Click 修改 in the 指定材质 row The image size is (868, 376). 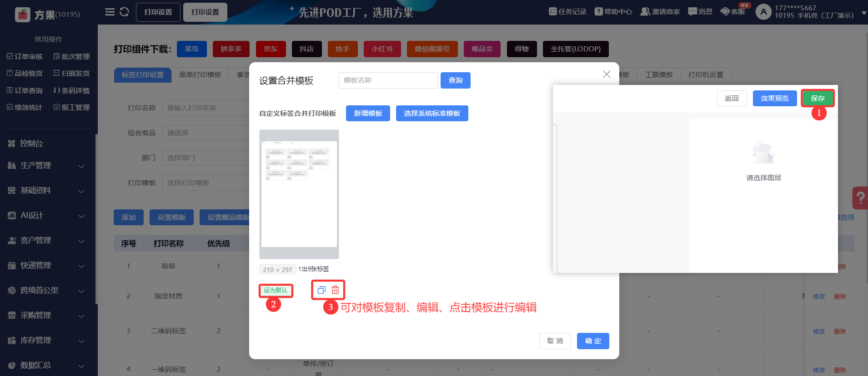point(819,297)
